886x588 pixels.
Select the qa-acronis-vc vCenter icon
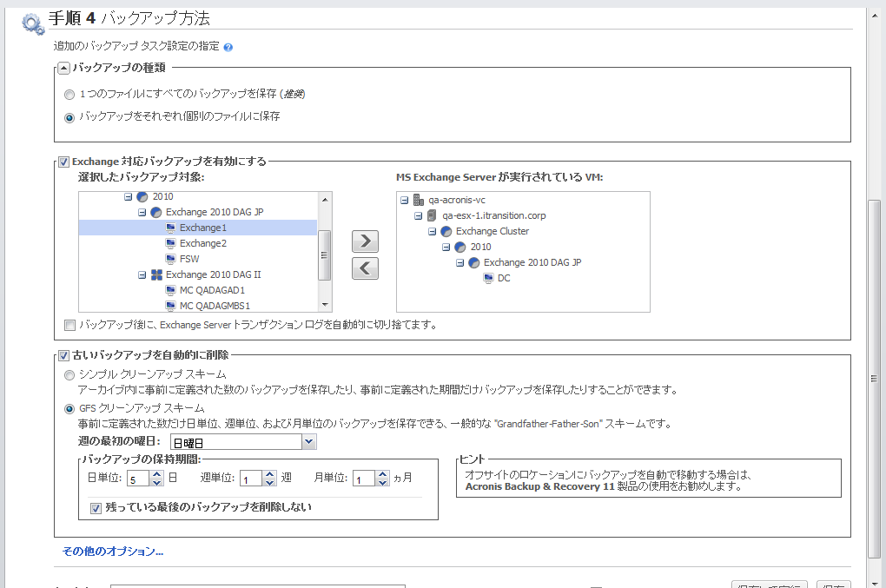point(419,200)
